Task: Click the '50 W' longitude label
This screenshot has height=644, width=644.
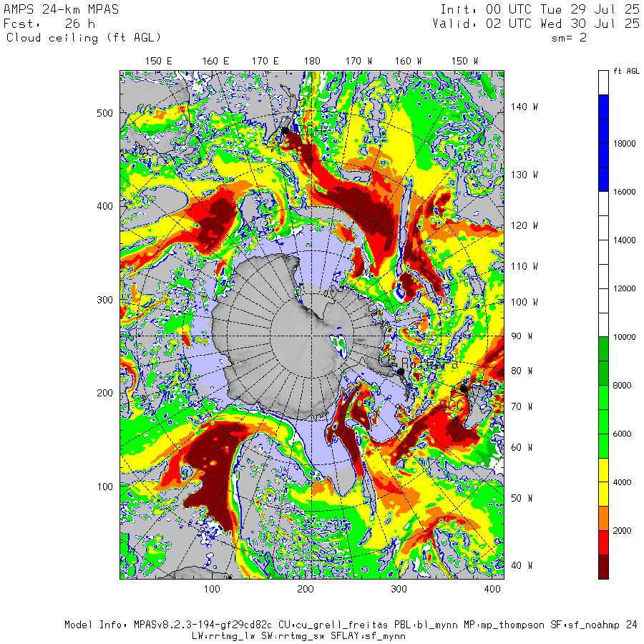Action: coord(522,498)
